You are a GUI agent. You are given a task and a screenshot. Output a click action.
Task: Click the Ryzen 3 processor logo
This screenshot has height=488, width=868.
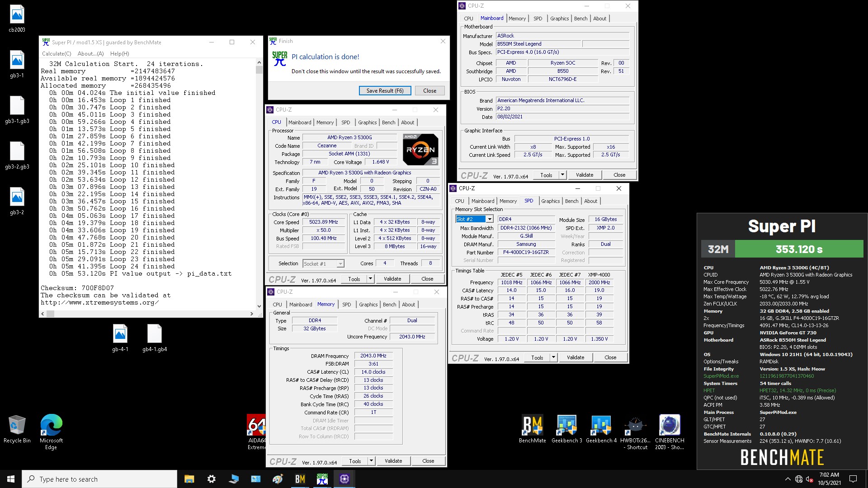pyautogui.click(x=420, y=150)
